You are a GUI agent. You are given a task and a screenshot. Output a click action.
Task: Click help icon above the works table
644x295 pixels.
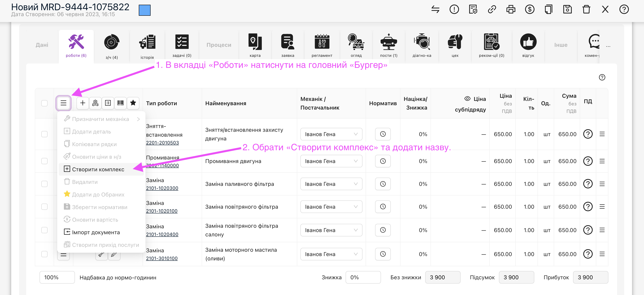pos(602,77)
